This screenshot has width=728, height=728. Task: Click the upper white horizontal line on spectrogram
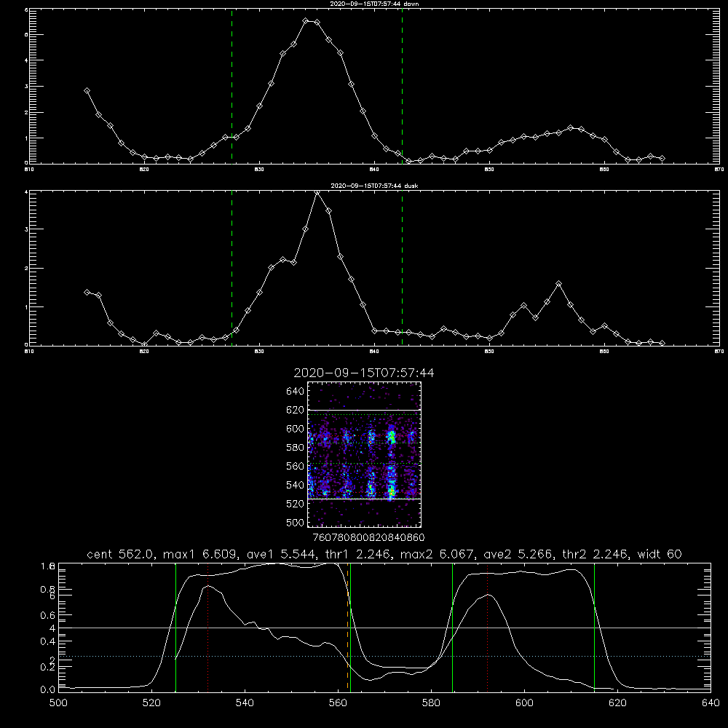365,410
